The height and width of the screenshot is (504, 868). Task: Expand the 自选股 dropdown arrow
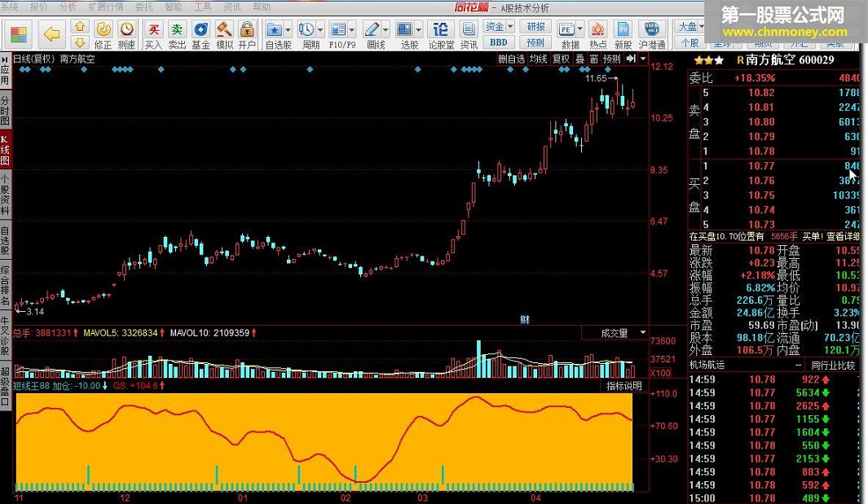point(288,30)
